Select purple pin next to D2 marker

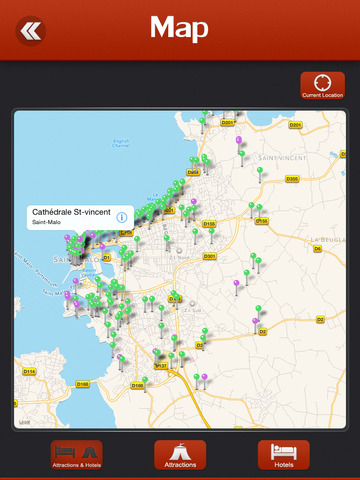click(x=255, y=321)
